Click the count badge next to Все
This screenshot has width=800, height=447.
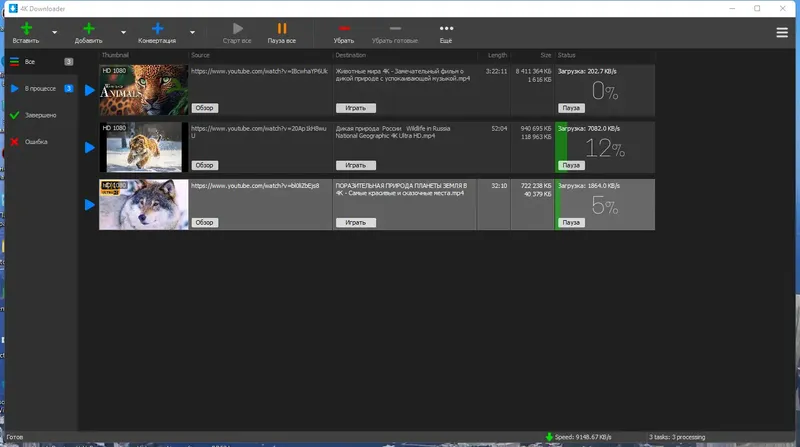pyautogui.click(x=68, y=62)
